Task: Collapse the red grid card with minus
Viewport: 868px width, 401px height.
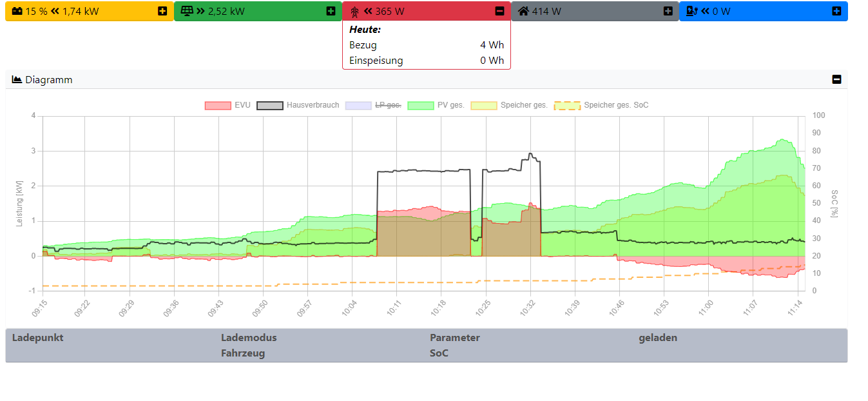Action: 499,11
